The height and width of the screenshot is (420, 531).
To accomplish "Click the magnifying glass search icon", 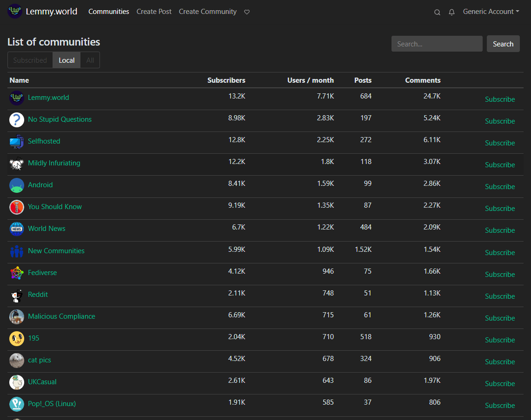I will [437, 12].
